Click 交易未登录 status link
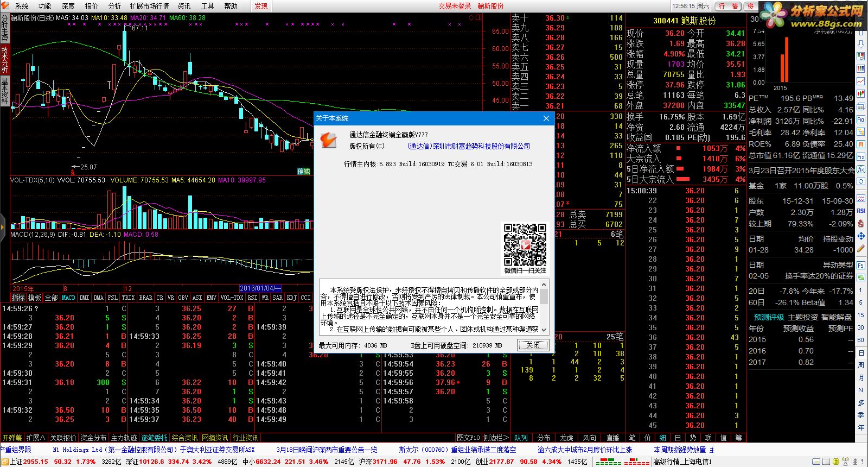The width and height of the screenshot is (868, 467). [x=455, y=6]
